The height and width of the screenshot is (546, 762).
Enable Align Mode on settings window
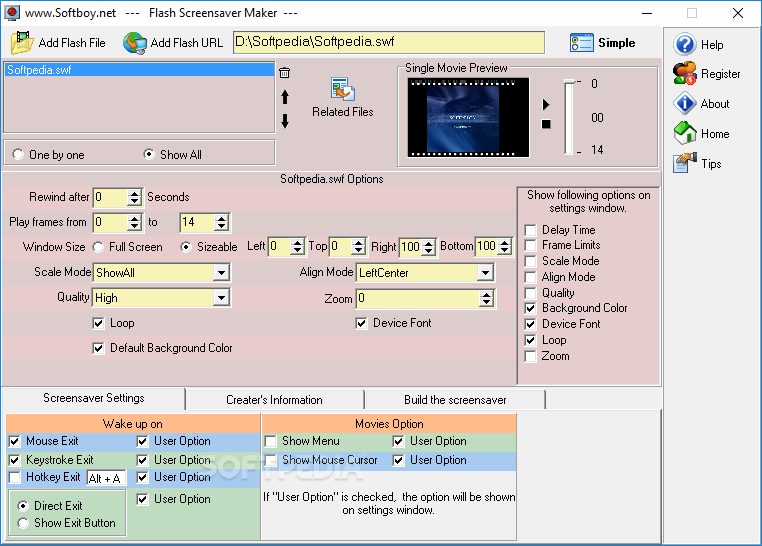point(531,277)
